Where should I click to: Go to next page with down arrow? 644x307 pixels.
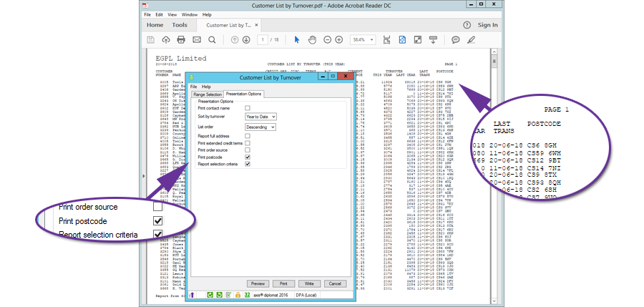[x=246, y=40]
